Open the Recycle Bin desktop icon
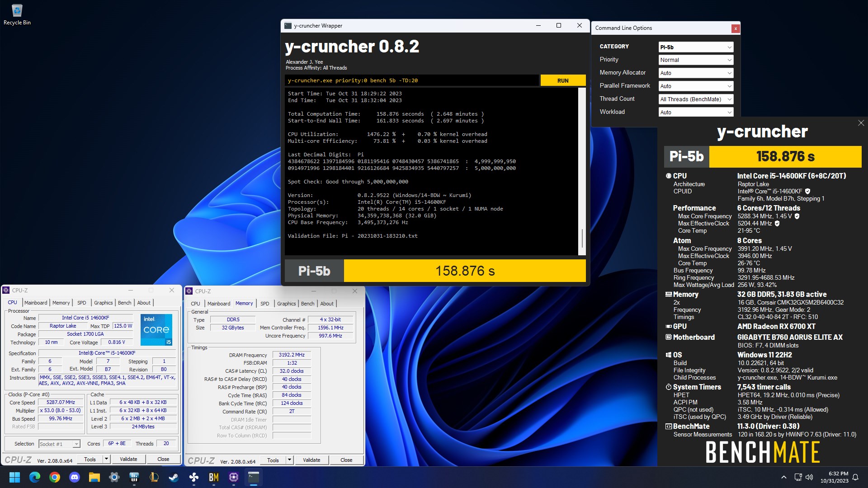The height and width of the screenshot is (488, 868). (x=17, y=14)
